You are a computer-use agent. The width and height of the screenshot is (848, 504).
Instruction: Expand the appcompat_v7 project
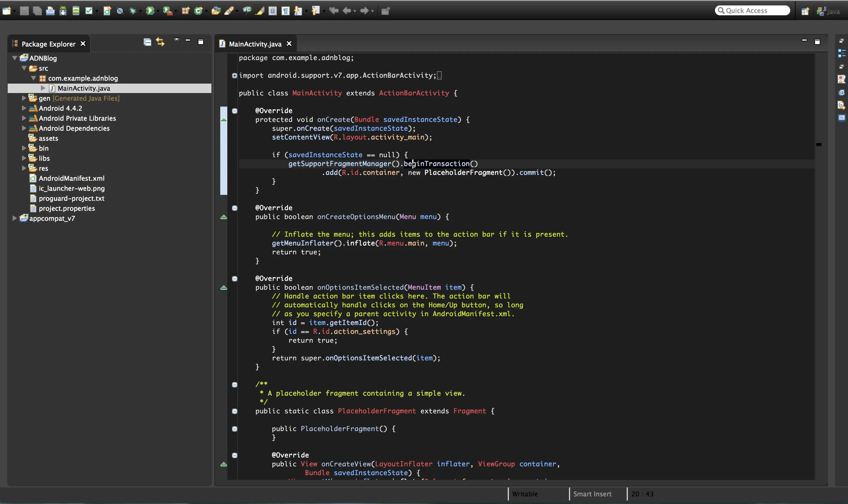pyautogui.click(x=15, y=218)
